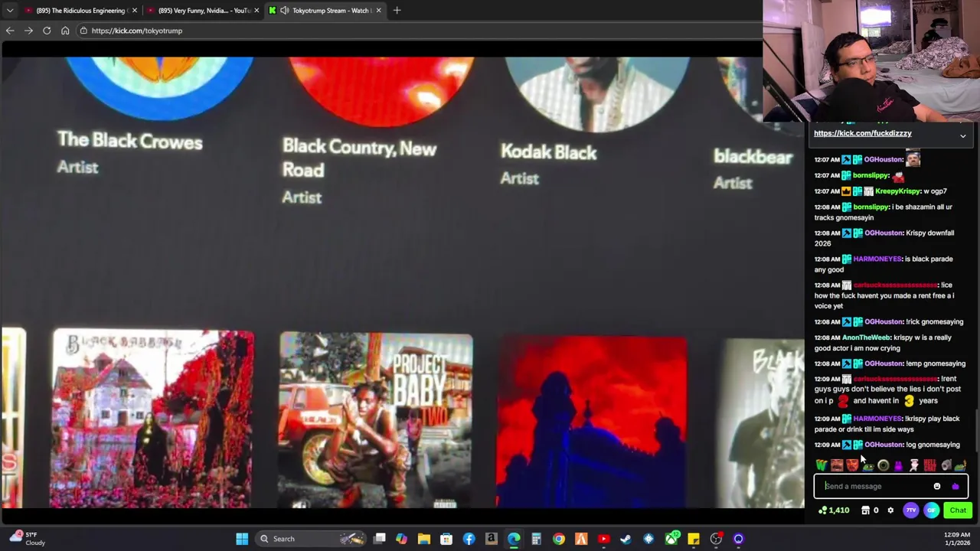Open the weather widget showing 51°F Cloudy

tap(28, 539)
